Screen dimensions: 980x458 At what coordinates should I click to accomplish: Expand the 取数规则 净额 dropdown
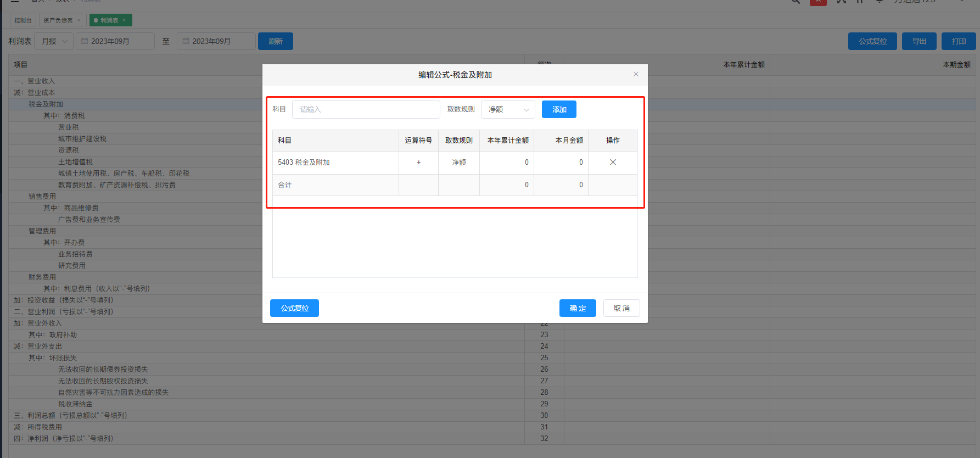point(508,109)
